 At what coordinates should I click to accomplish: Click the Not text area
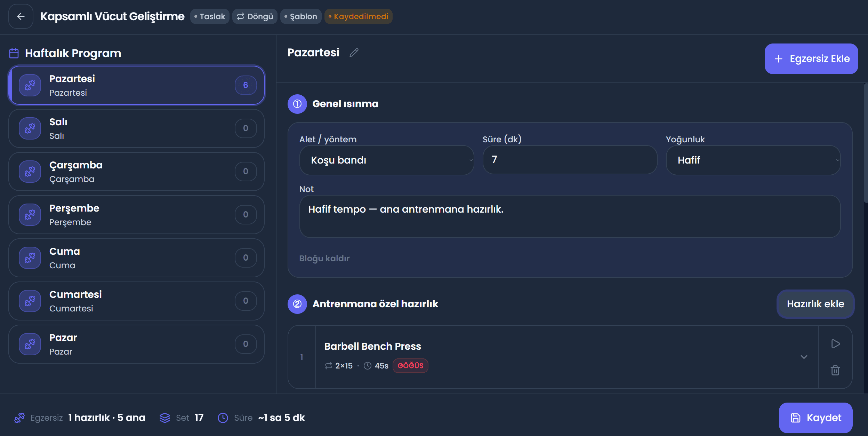pos(570,216)
